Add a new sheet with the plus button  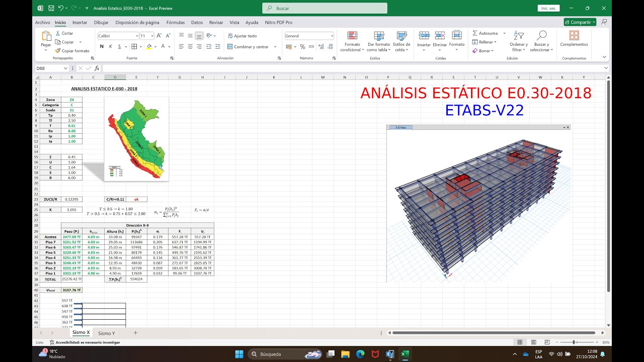135,333
